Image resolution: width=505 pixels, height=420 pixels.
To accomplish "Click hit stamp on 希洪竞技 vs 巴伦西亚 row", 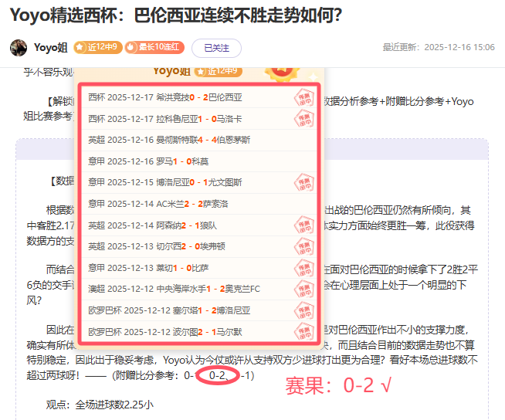I will [x=304, y=97].
